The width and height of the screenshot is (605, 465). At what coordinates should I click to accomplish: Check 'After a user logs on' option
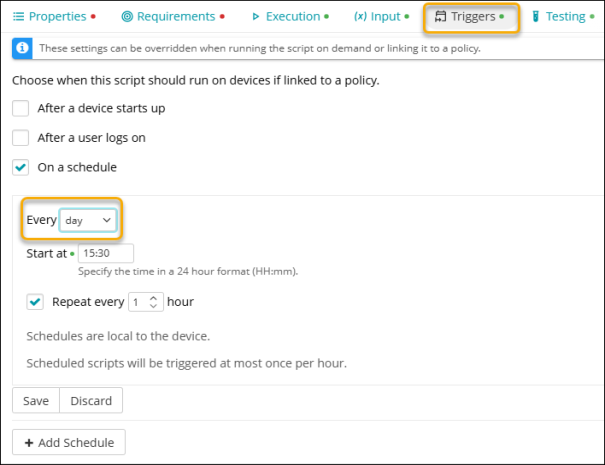20,138
